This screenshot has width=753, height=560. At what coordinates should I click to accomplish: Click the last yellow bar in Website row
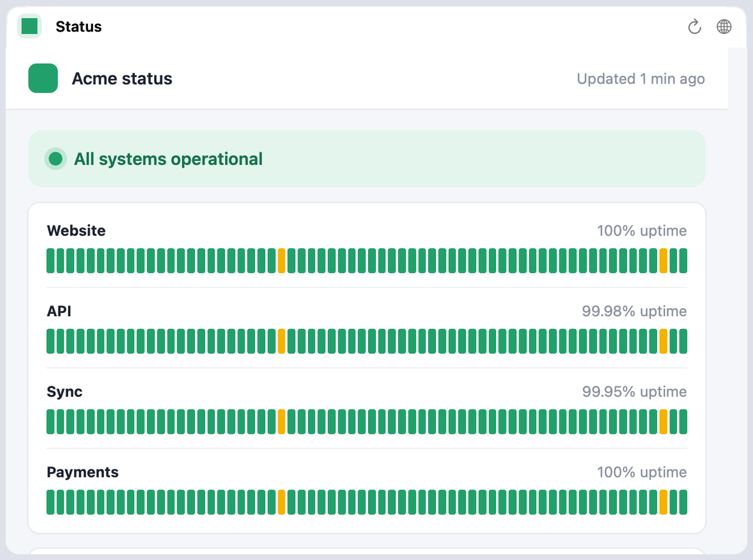point(663,260)
